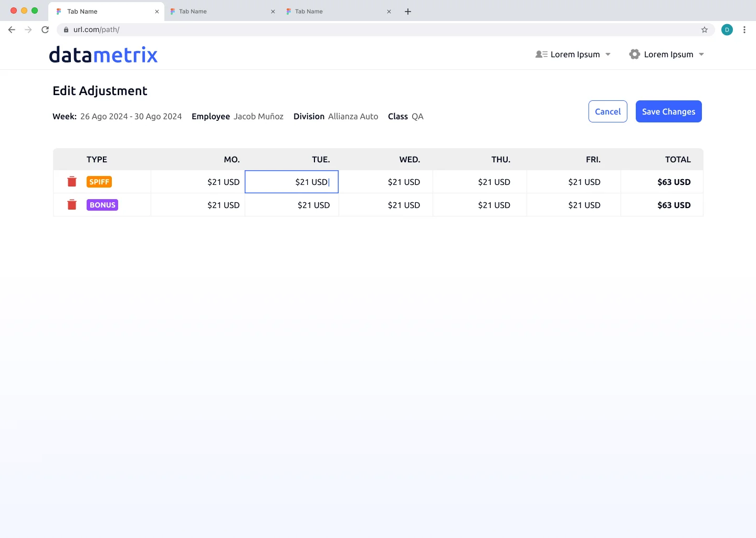Edit the BONUS Thursday $21 USD cell
This screenshot has height=538, width=756.
480,205
